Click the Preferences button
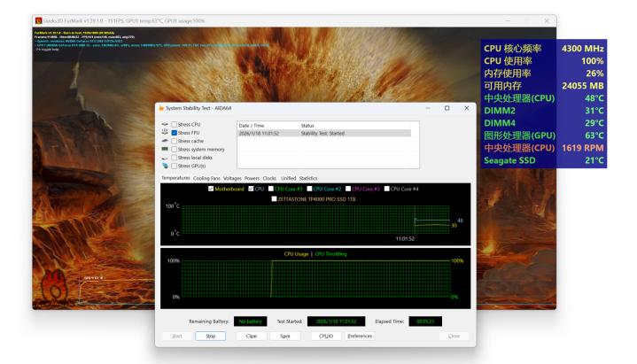This screenshot has width=637, height=364. pos(360,337)
